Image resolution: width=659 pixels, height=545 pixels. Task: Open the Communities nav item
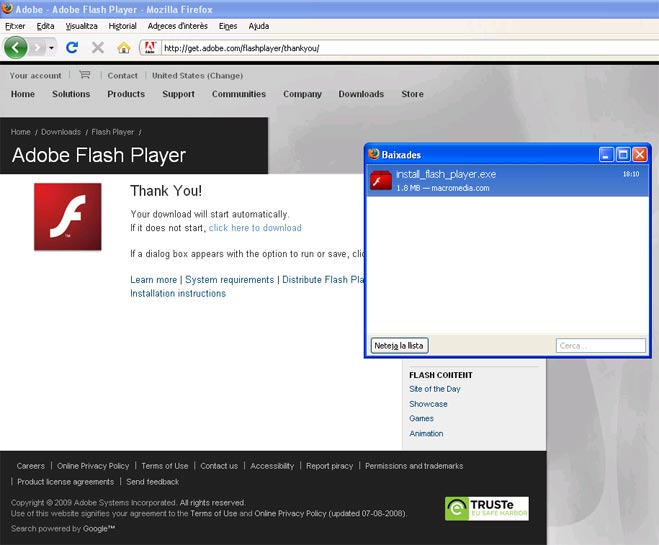[239, 94]
